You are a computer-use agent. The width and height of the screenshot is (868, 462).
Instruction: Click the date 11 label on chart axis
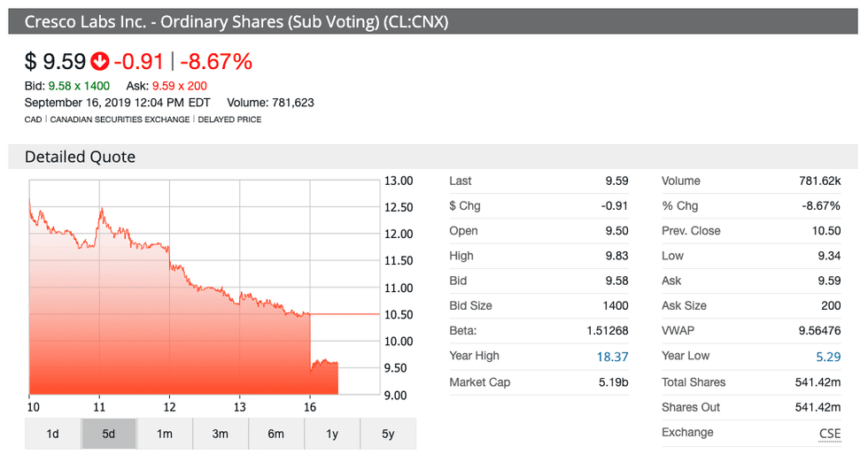coord(99,408)
